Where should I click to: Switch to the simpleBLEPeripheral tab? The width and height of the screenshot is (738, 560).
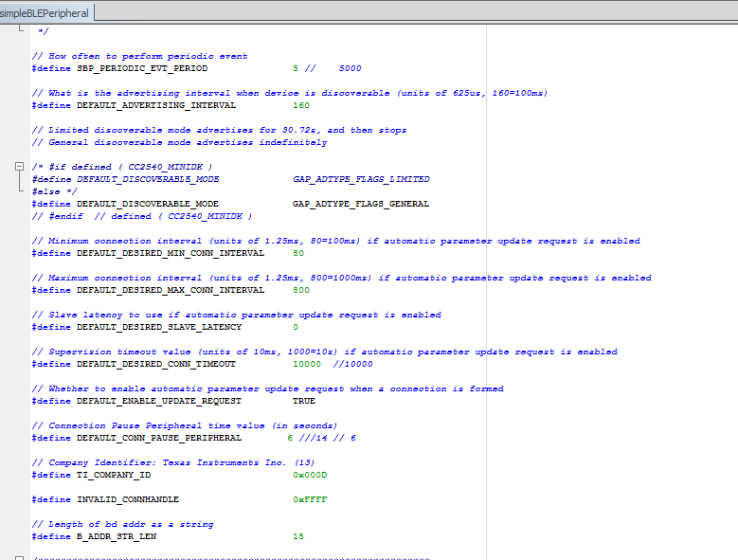click(45, 13)
